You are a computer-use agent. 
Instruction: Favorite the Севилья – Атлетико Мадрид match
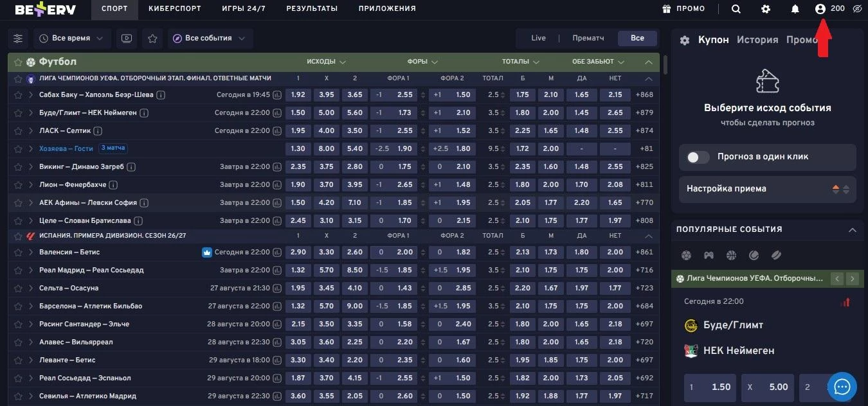[x=18, y=396]
